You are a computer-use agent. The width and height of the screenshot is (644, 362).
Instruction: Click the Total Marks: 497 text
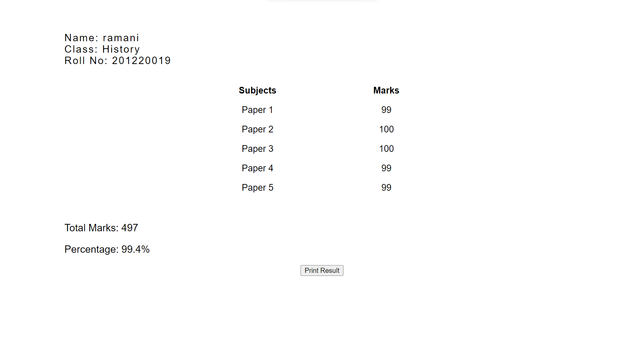tap(101, 228)
